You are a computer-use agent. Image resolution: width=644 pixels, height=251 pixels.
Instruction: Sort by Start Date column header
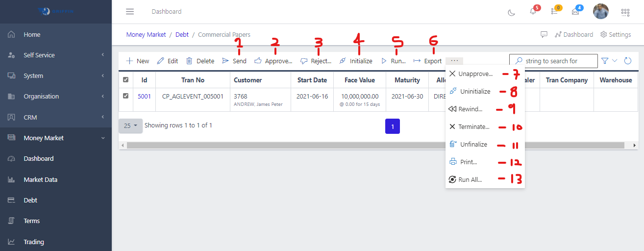(x=312, y=80)
